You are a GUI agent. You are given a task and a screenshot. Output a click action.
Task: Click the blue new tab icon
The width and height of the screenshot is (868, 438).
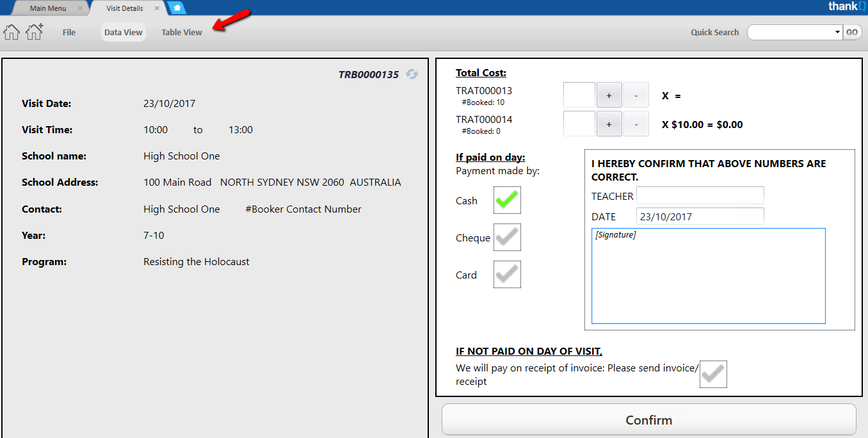(x=177, y=8)
